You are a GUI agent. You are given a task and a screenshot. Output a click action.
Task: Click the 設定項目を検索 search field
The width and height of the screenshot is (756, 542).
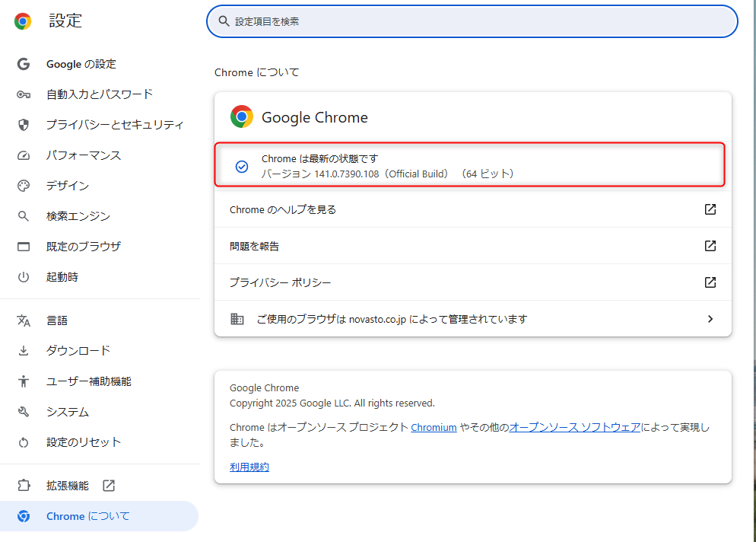click(472, 21)
